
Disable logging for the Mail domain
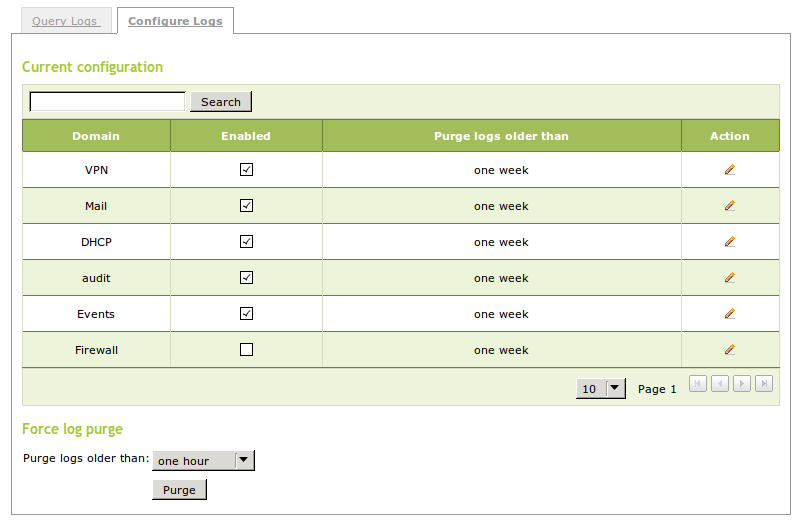coord(247,206)
